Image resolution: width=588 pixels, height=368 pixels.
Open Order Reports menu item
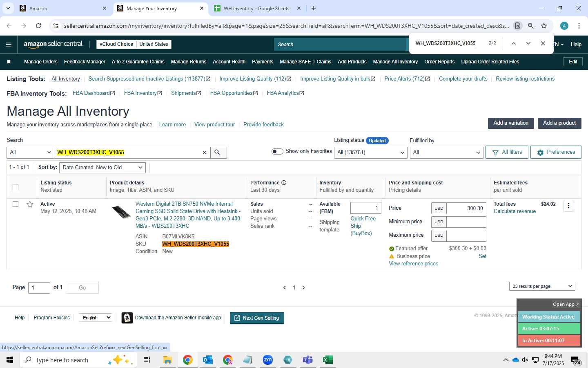click(x=439, y=62)
